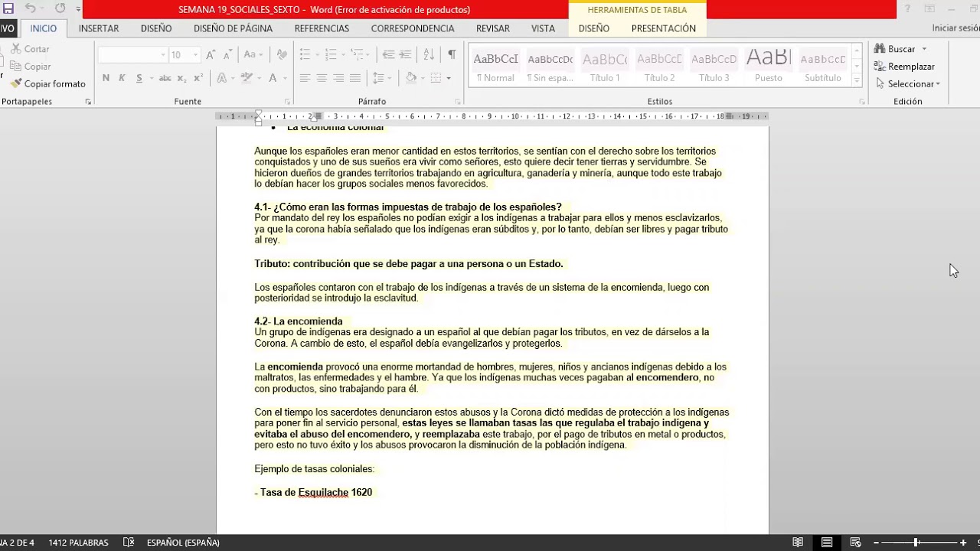The width and height of the screenshot is (980, 551).
Task: Open the REFERENCIAS tab
Action: pyautogui.click(x=322, y=28)
